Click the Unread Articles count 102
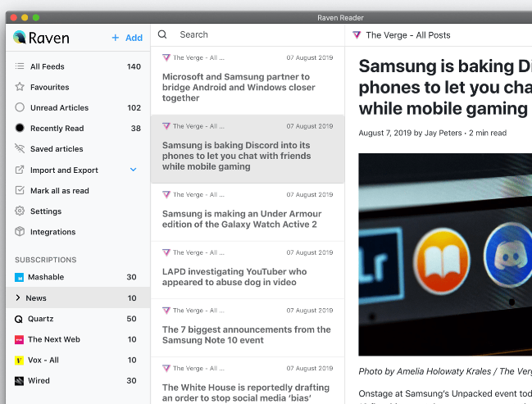The height and width of the screenshot is (404, 532). [134, 108]
